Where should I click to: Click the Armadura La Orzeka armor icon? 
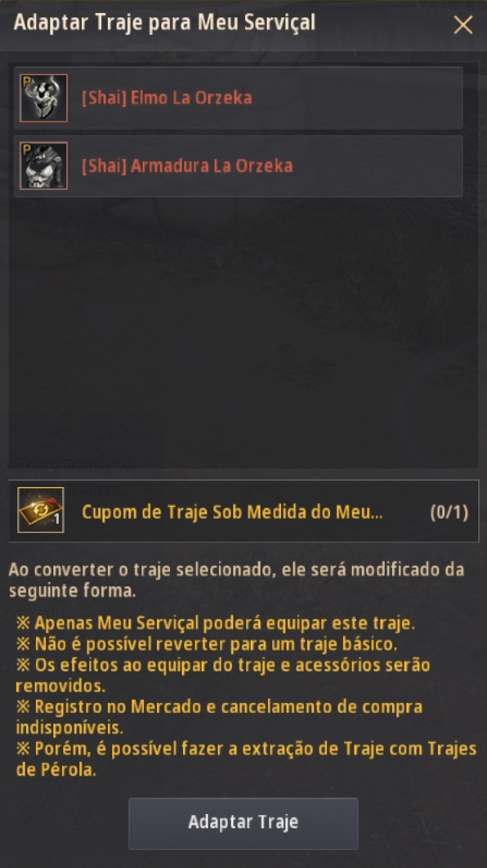(44, 166)
